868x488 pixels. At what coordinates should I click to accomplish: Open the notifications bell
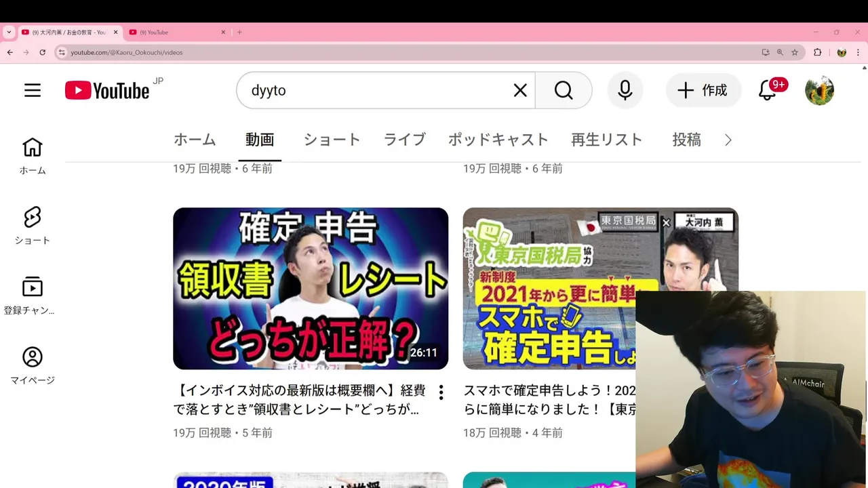[768, 90]
